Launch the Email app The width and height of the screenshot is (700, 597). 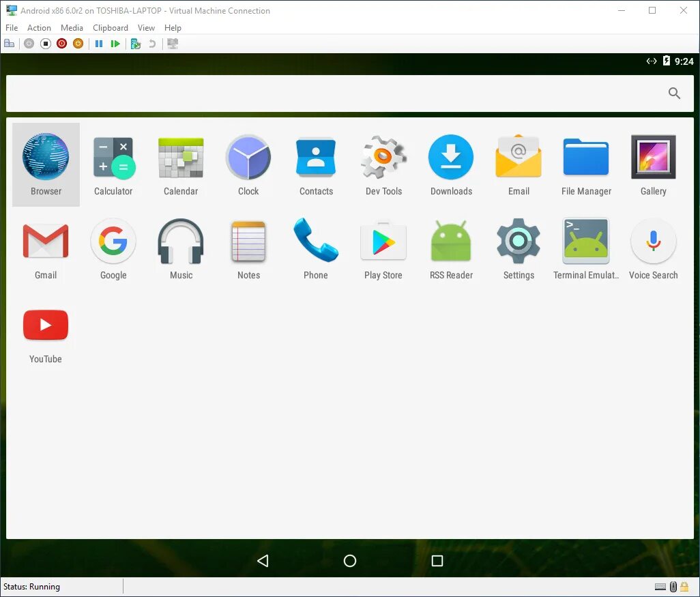pos(519,164)
